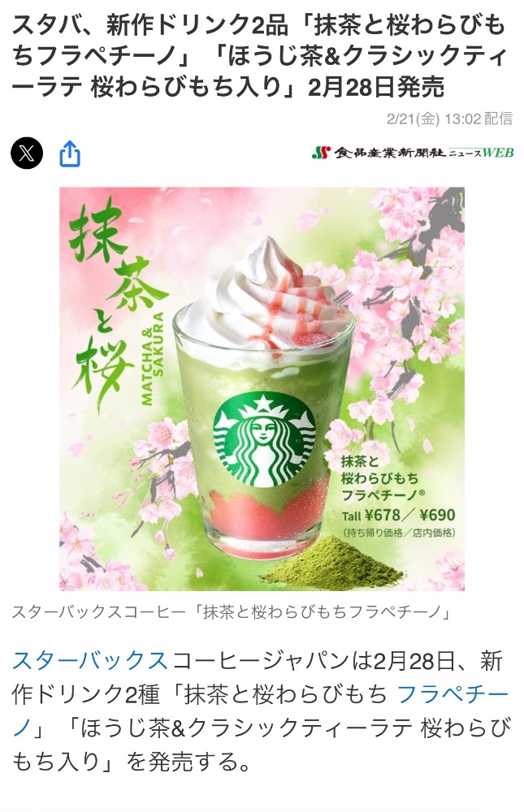The width and height of the screenshot is (524, 812).
Task: Tap the linked ノ character on the next line
Action: [22, 728]
